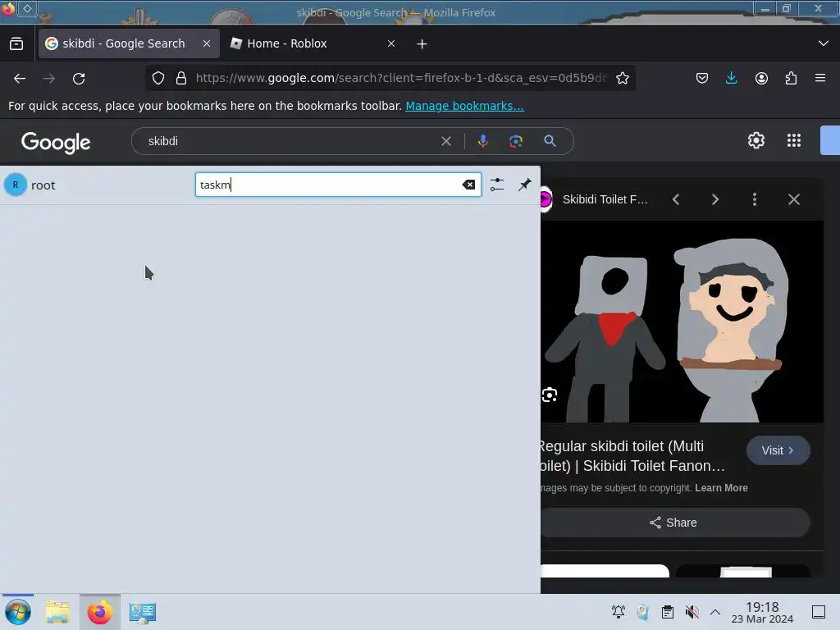840x630 pixels.
Task: Search by image with Google Lens
Action: [x=516, y=141]
